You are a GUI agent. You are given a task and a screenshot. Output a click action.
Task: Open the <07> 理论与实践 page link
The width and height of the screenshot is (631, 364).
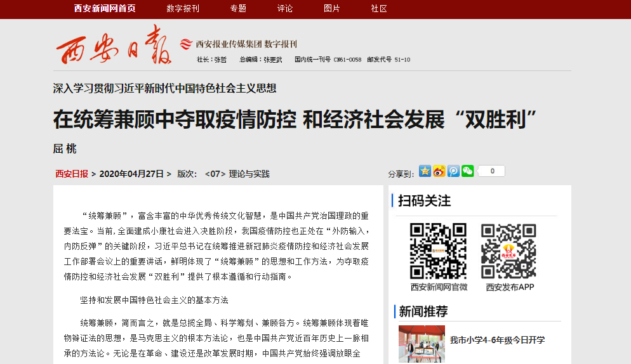click(237, 174)
